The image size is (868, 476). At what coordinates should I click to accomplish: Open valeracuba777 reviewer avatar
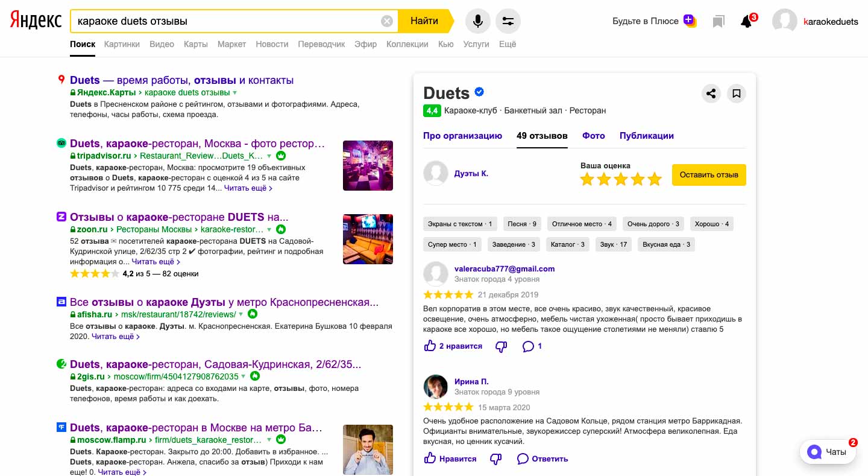[435, 274]
